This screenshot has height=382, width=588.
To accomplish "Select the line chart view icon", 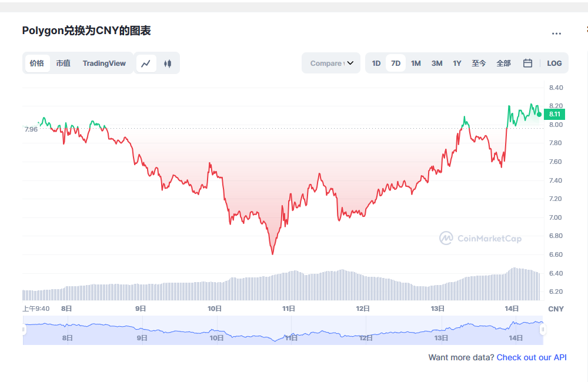I will 146,63.
